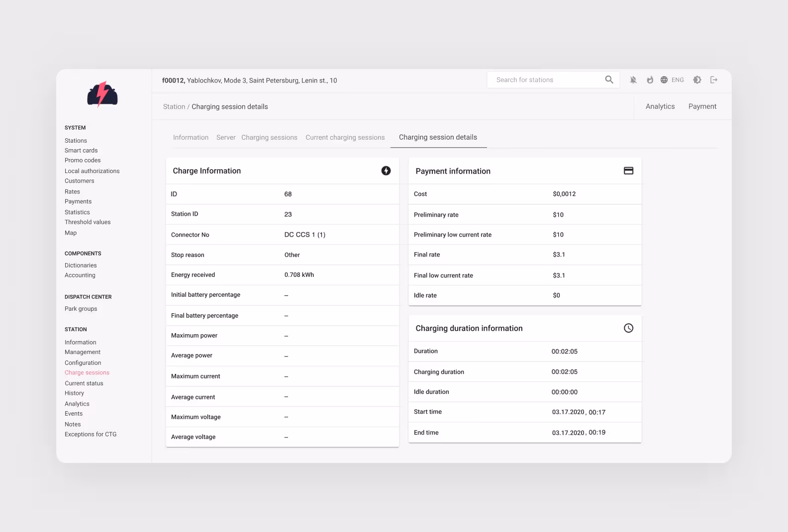This screenshot has width=788, height=532.
Task: Open Management in sidebar
Action: [x=83, y=352]
